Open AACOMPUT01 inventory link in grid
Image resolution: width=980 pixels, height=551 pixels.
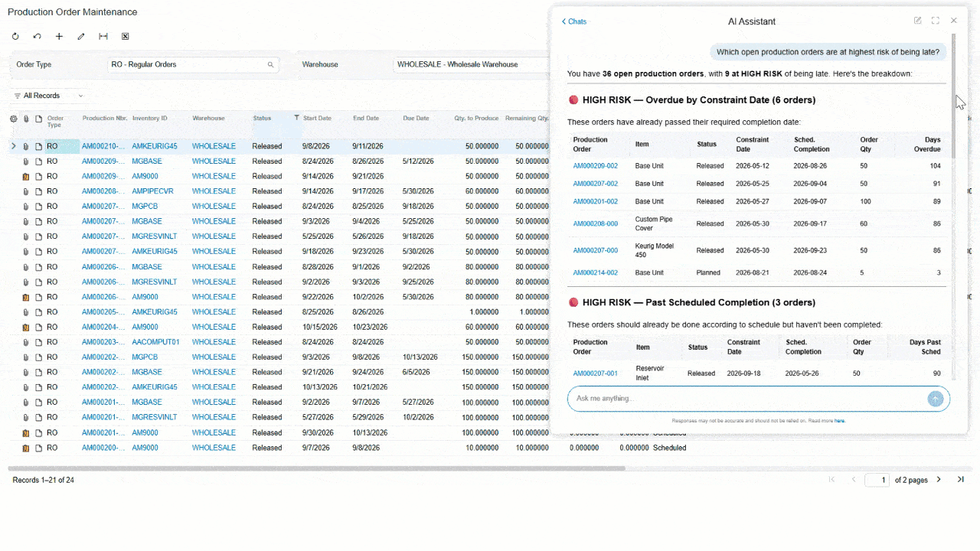point(155,342)
